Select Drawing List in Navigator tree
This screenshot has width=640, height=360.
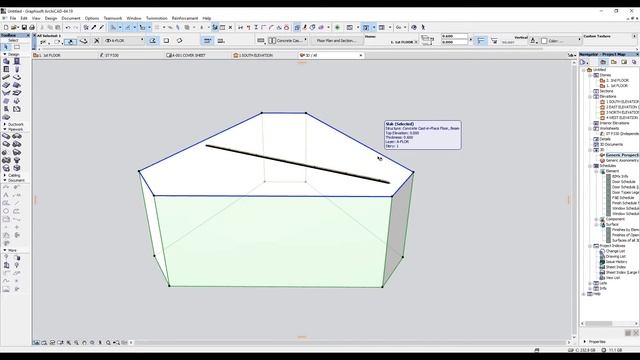[x=616, y=256]
